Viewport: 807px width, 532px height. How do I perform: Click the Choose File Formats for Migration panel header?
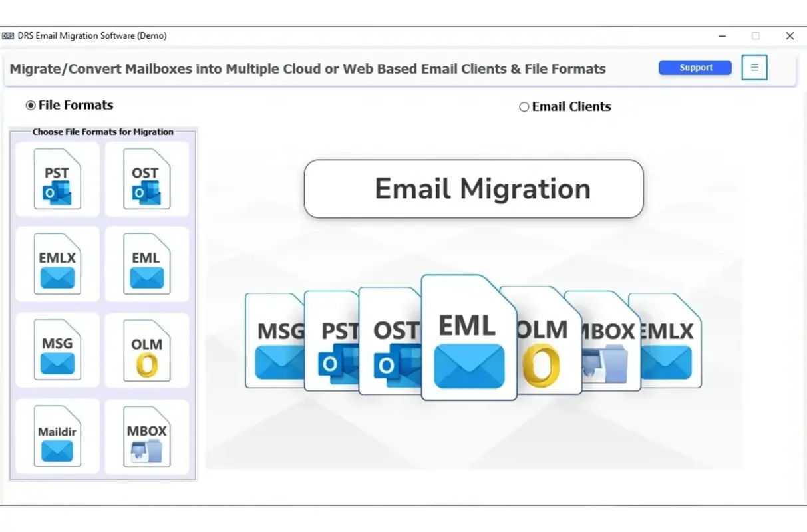[103, 132]
